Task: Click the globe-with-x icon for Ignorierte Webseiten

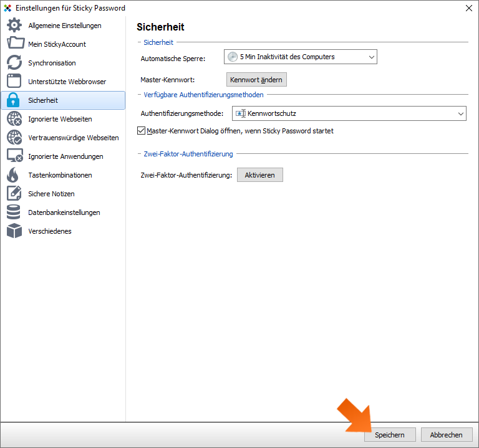Action: pos(14,119)
